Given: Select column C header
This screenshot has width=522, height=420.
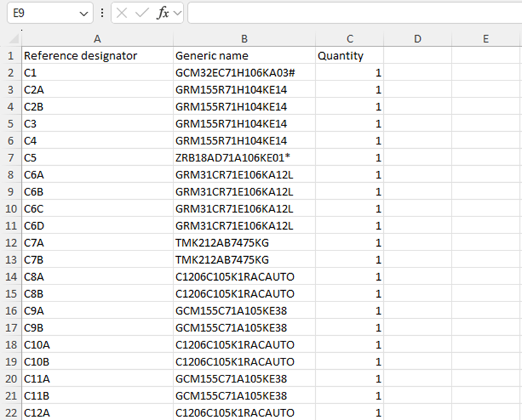Looking at the screenshot, I should (349, 39).
